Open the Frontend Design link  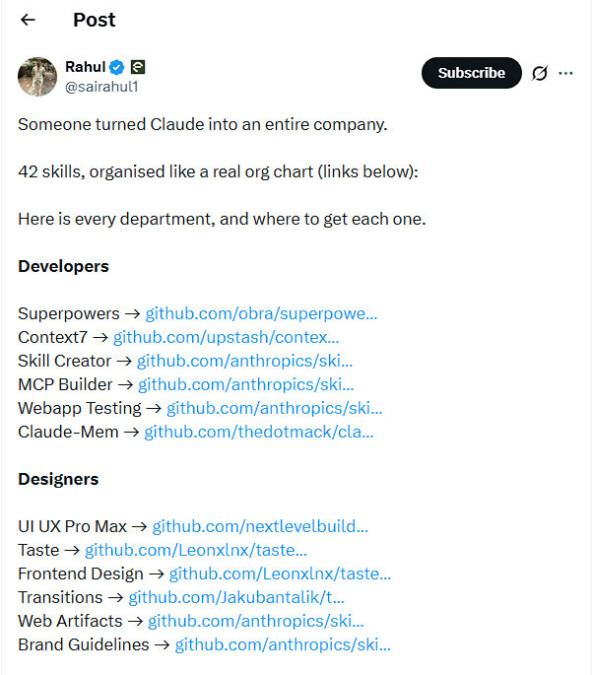coord(280,573)
